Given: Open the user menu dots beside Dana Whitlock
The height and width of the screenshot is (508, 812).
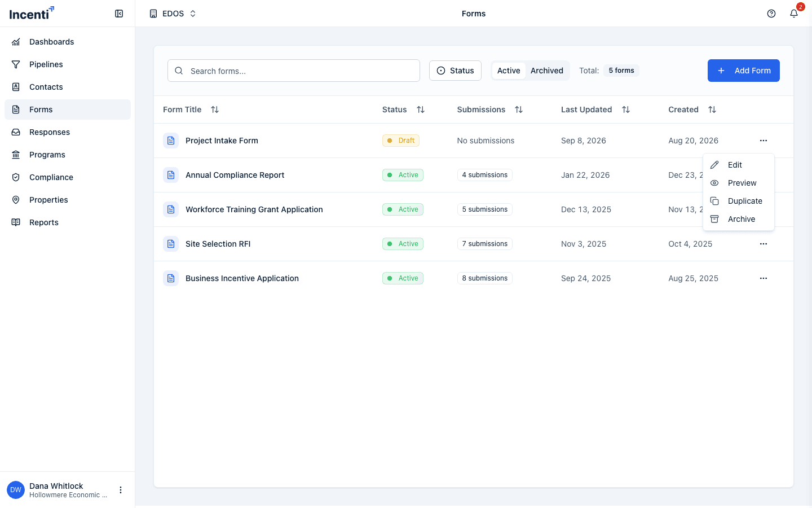Looking at the screenshot, I should point(121,490).
